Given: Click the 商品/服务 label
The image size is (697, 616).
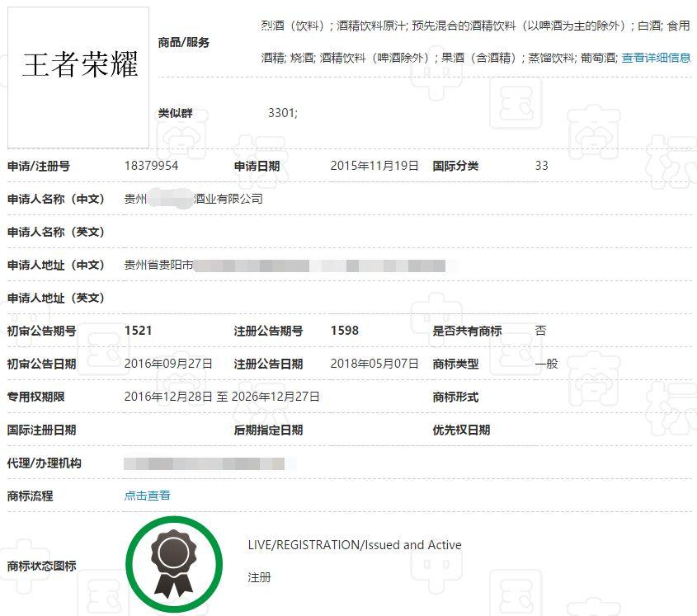Looking at the screenshot, I should 184,43.
